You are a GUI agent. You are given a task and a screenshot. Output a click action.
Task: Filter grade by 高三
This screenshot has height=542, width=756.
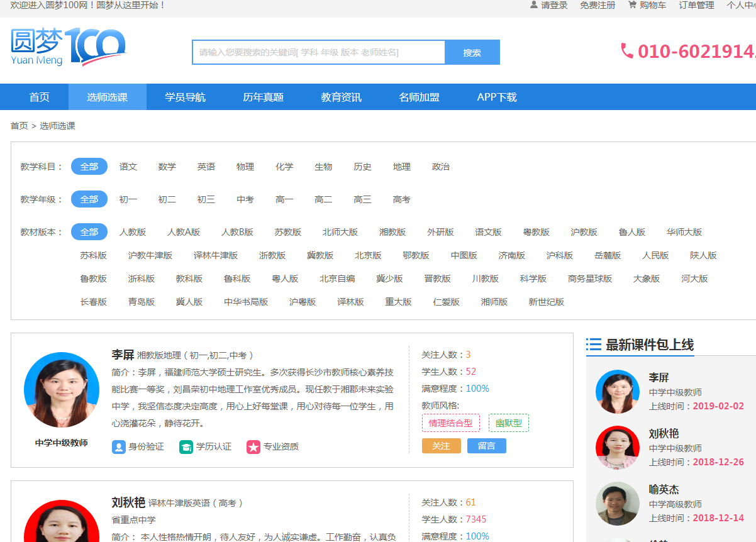pyautogui.click(x=362, y=199)
